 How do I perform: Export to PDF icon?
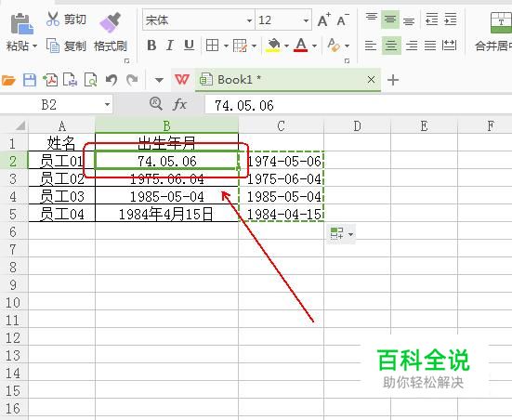[50, 80]
